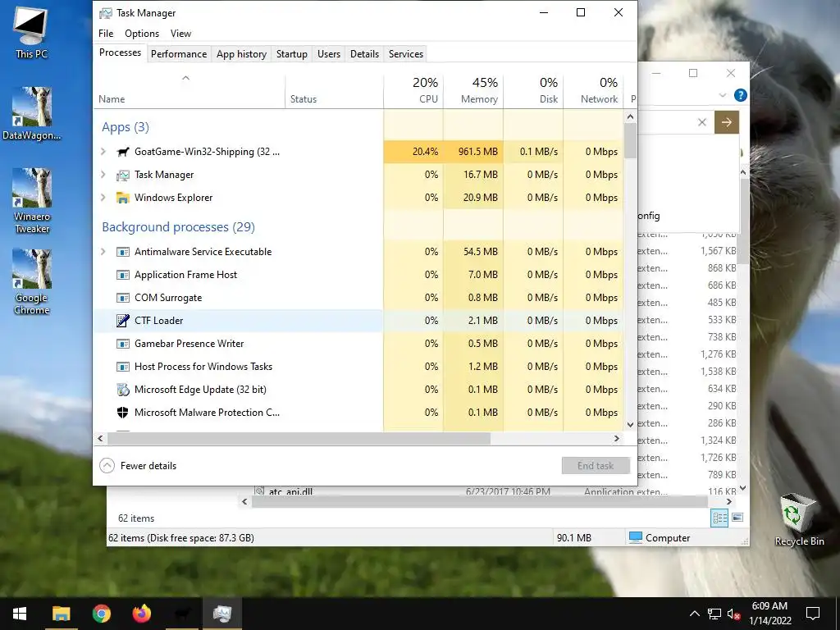840x630 pixels.
Task: Click Explorer horizontal scrollbar left arrow
Action: pos(244,502)
